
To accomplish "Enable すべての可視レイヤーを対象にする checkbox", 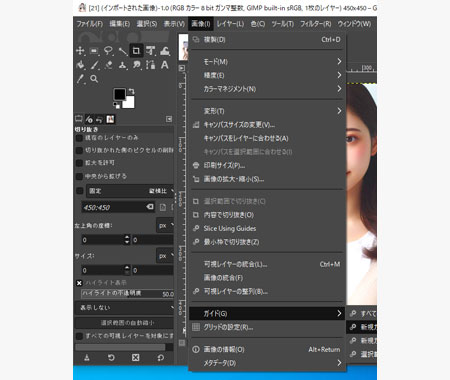I will click(x=79, y=336).
